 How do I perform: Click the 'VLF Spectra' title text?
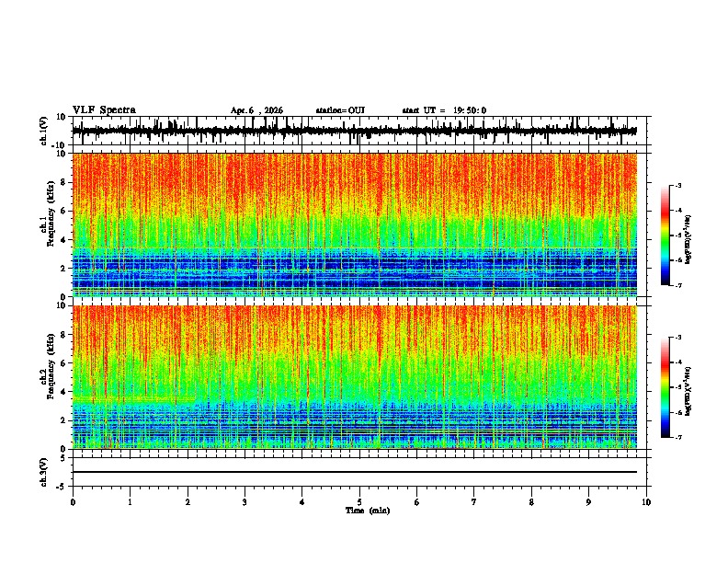coord(104,110)
